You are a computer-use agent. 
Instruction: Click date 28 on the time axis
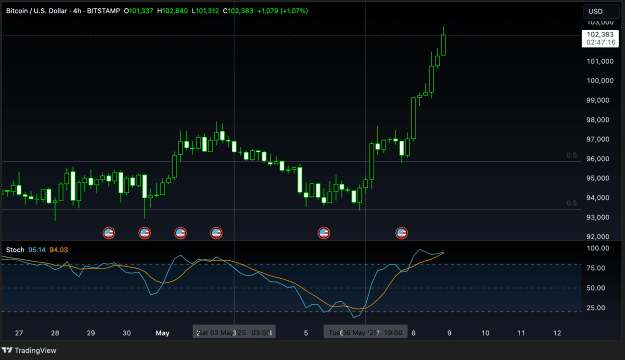point(55,333)
